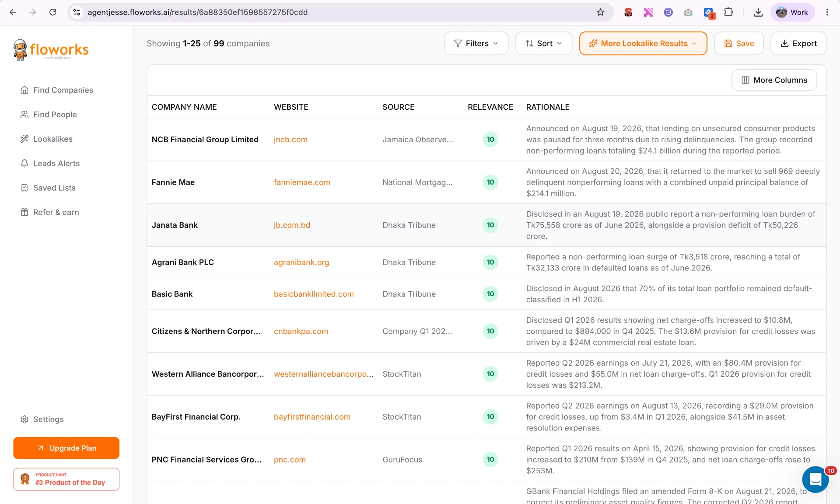Open agranibank.org website link

(x=301, y=262)
